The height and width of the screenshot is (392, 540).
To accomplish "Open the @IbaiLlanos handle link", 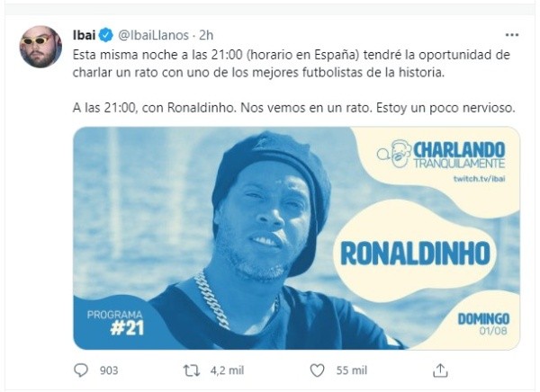I will (x=153, y=36).
